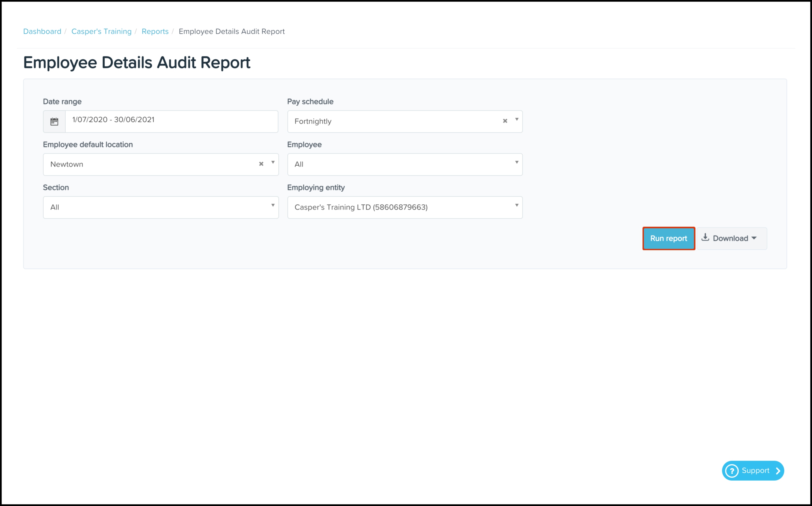This screenshot has height=506, width=812.
Task: Clear the Newtown location selection
Action: 261,164
